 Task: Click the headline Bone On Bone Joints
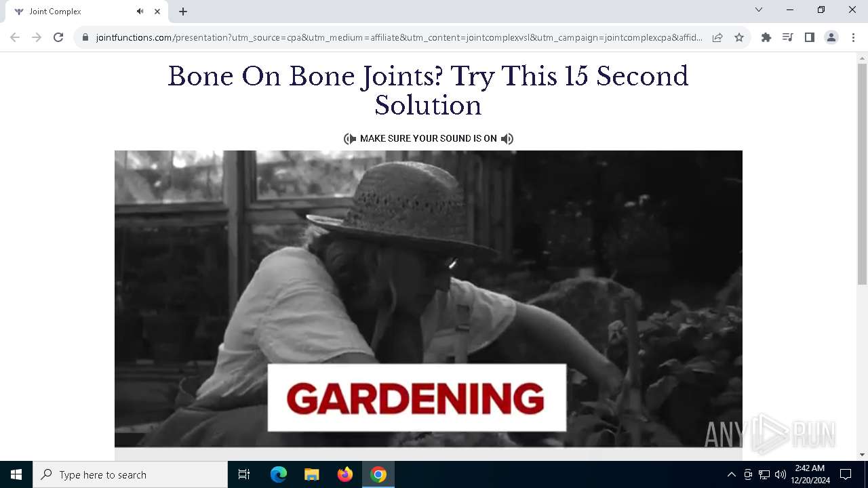pos(428,90)
